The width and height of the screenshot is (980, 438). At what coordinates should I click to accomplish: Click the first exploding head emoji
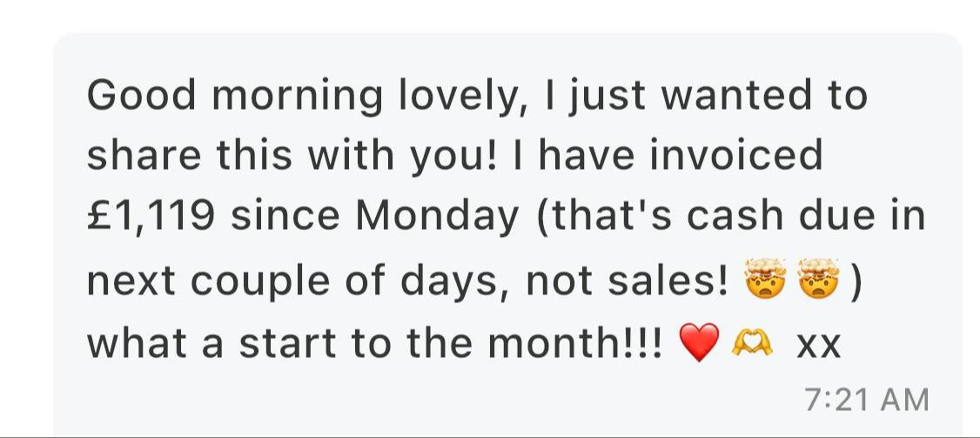tap(765, 278)
